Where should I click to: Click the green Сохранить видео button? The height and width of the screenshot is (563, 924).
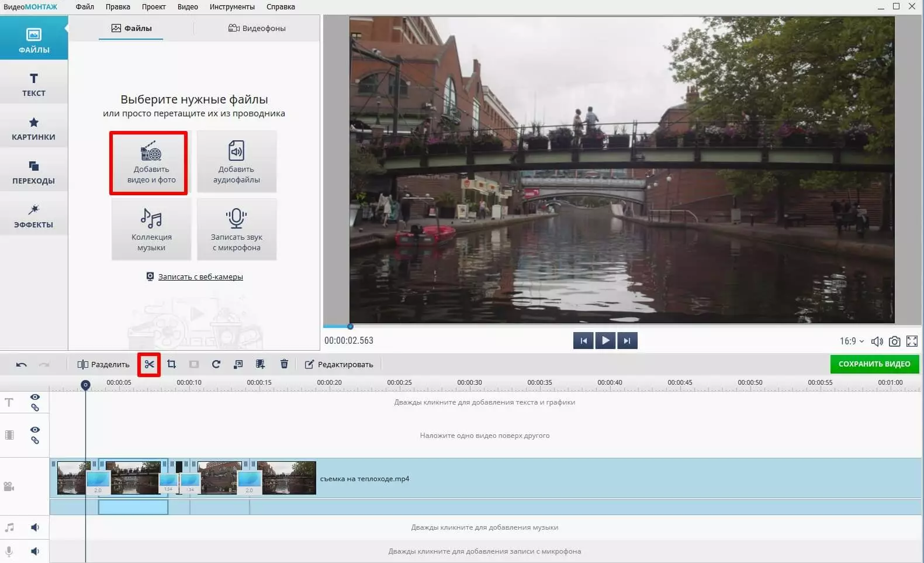click(x=874, y=364)
